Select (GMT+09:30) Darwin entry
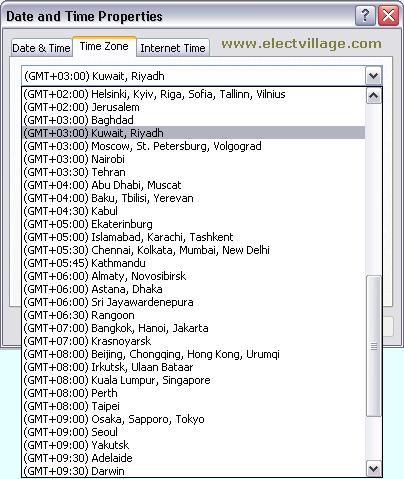The image size is (404, 479). [193, 471]
